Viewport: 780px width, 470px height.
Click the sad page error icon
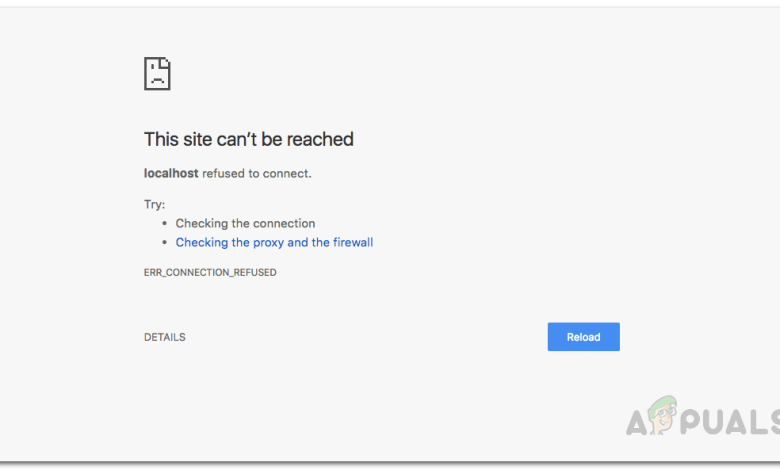pyautogui.click(x=157, y=73)
